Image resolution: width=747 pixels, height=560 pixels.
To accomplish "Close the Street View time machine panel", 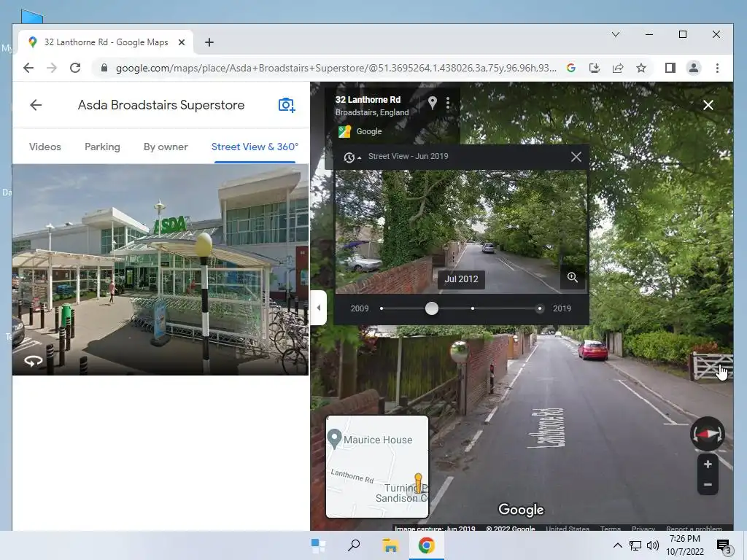I will [576, 157].
